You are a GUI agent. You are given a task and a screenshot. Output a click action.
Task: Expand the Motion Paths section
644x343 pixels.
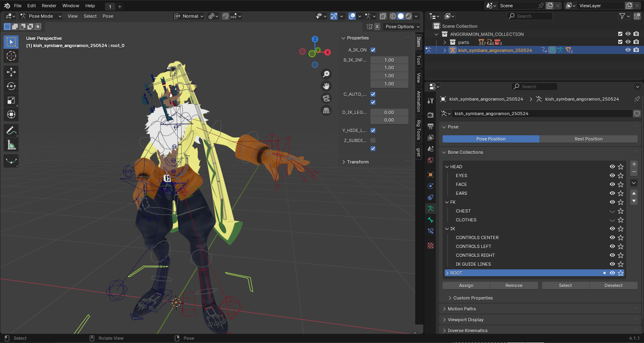(462, 309)
